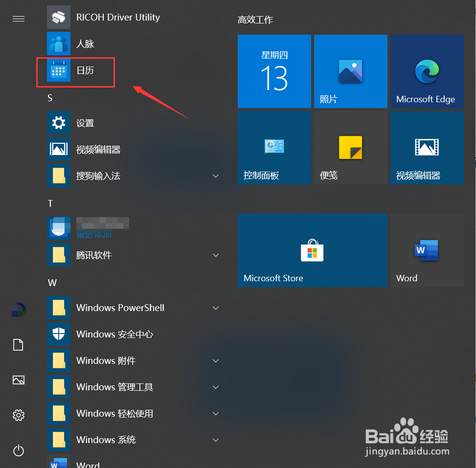Click the 视频编辑器 label in app list
The width and height of the screenshot is (476, 468).
click(98, 149)
